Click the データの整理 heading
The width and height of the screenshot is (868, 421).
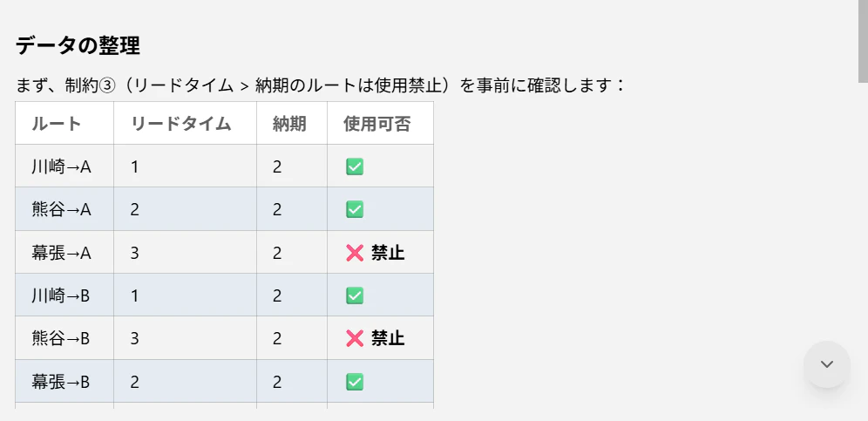click(x=78, y=46)
